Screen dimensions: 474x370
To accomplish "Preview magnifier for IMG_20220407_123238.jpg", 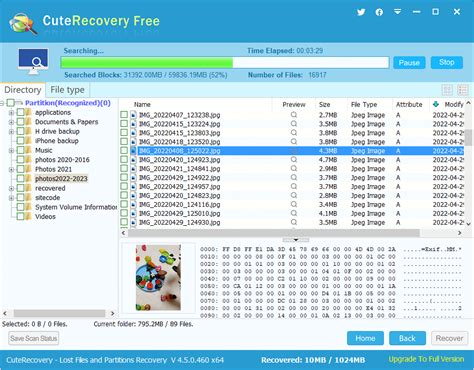I will click(x=294, y=115).
